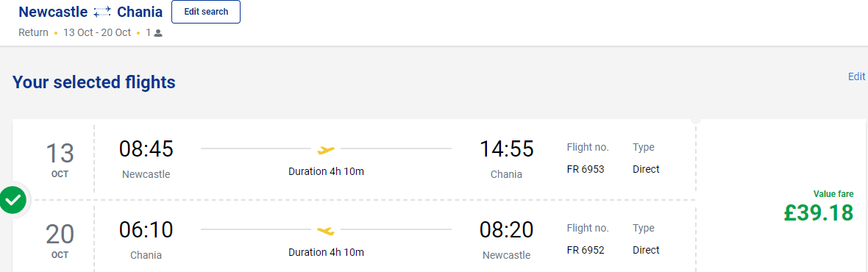The image size is (868, 272).
Task: Click the Edit link for selected flights
Action: [856, 77]
